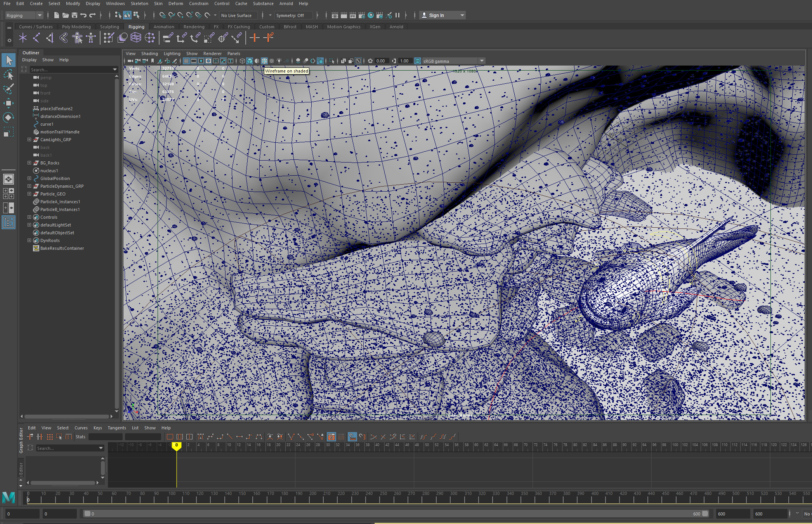Image resolution: width=812 pixels, height=524 pixels.
Task: Toggle Use All Lights bulb icon
Action: [279, 61]
